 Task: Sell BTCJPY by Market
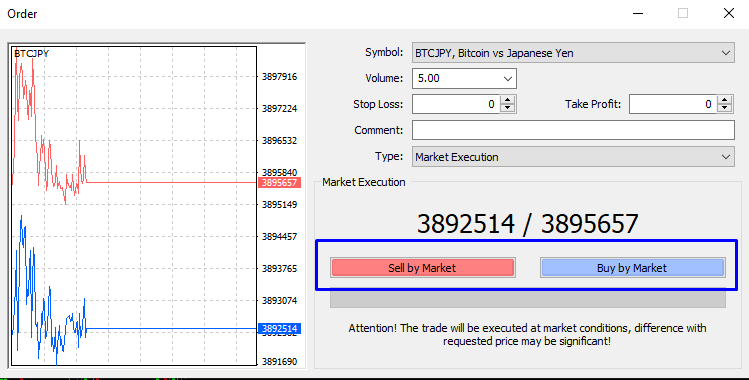point(422,268)
